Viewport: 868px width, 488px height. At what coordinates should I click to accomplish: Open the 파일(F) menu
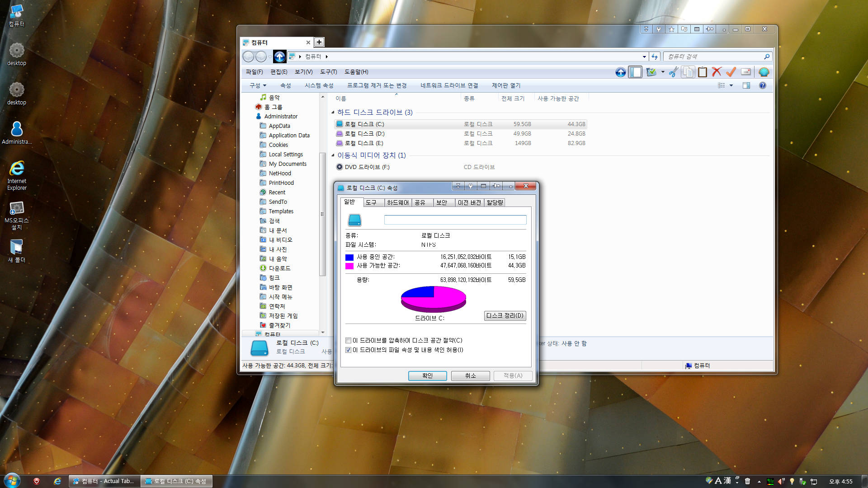point(254,72)
